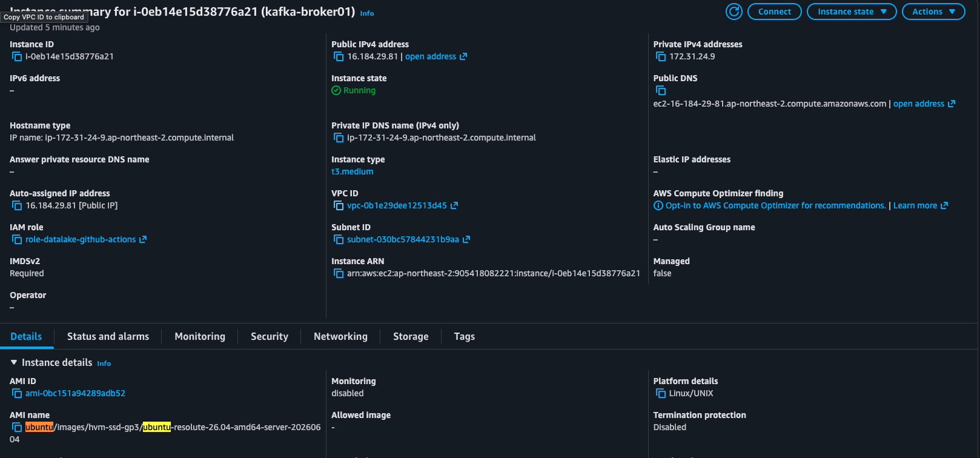Open the t3.medium instance type link
The height and width of the screenshot is (458, 980).
(353, 171)
